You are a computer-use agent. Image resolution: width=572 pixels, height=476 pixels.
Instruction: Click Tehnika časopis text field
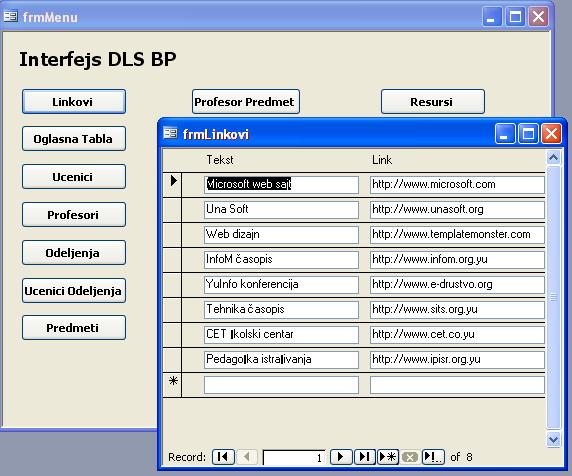pyautogui.click(x=281, y=310)
